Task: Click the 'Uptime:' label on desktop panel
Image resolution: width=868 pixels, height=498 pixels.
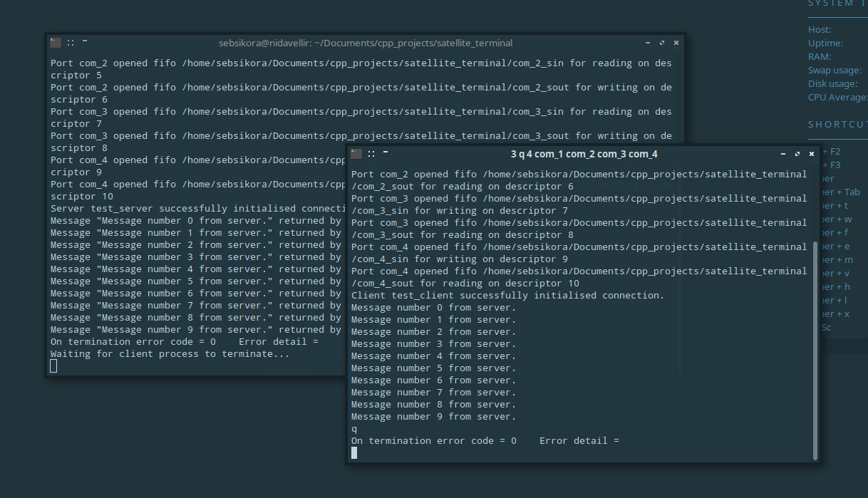Action: point(825,43)
